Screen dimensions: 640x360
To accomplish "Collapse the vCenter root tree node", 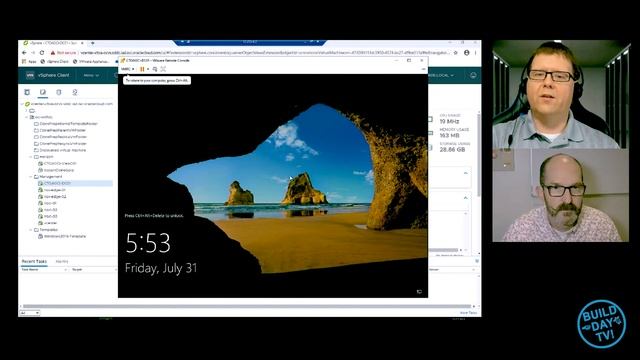I will pyautogui.click(x=22, y=104).
